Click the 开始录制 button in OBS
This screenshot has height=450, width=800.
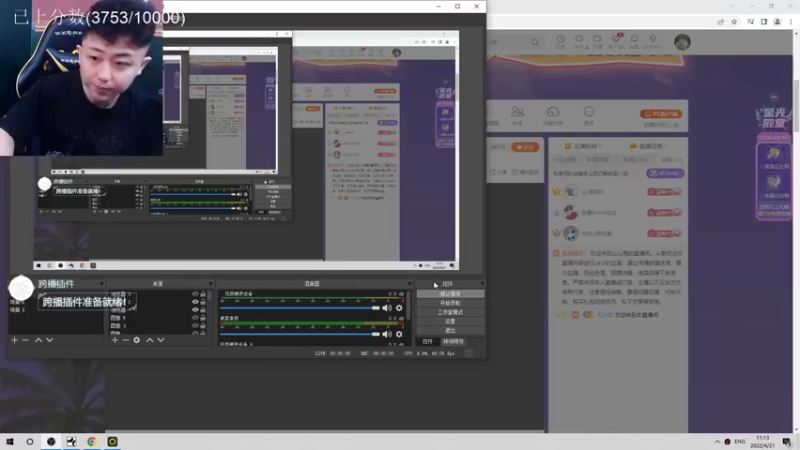[450, 303]
